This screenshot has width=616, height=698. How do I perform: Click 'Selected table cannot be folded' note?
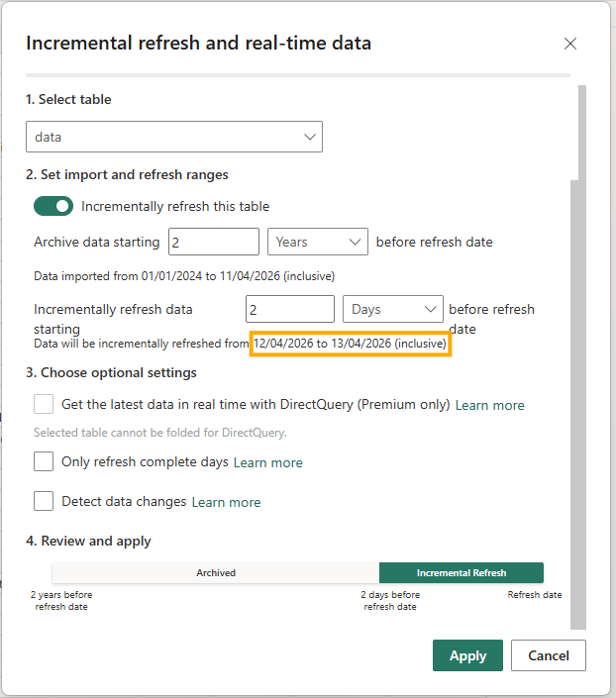160,433
